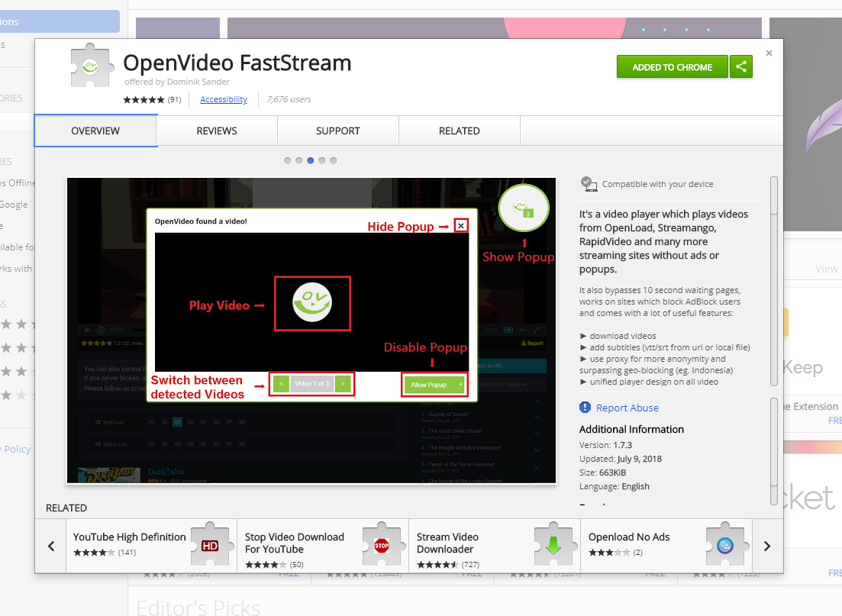The width and height of the screenshot is (842, 616).
Task: Click the 'offered by Dominik Sander' text
Action: coord(176,82)
